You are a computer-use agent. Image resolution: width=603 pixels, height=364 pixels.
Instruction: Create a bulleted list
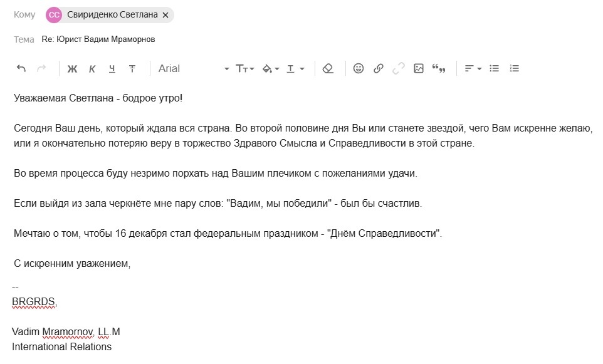pyautogui.click(x=494, y=68)
